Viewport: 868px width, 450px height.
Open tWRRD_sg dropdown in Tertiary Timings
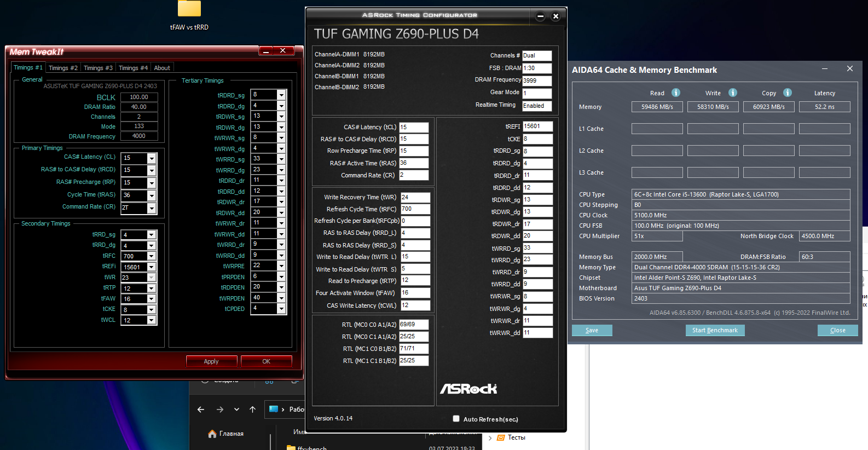coord(281,159)
